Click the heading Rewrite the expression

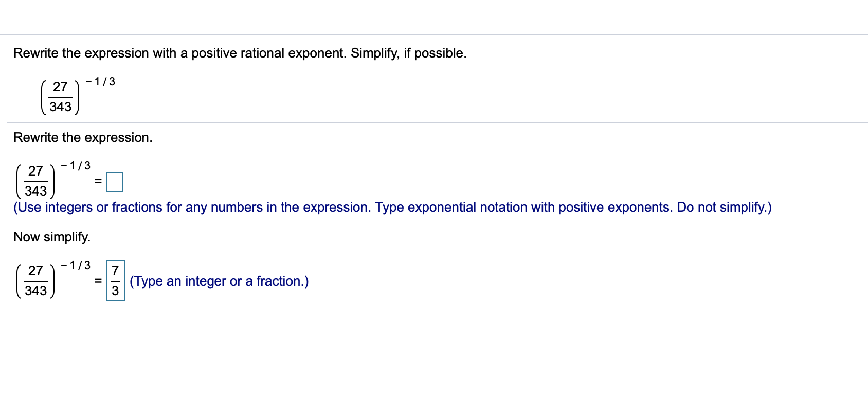pos(82,137)
